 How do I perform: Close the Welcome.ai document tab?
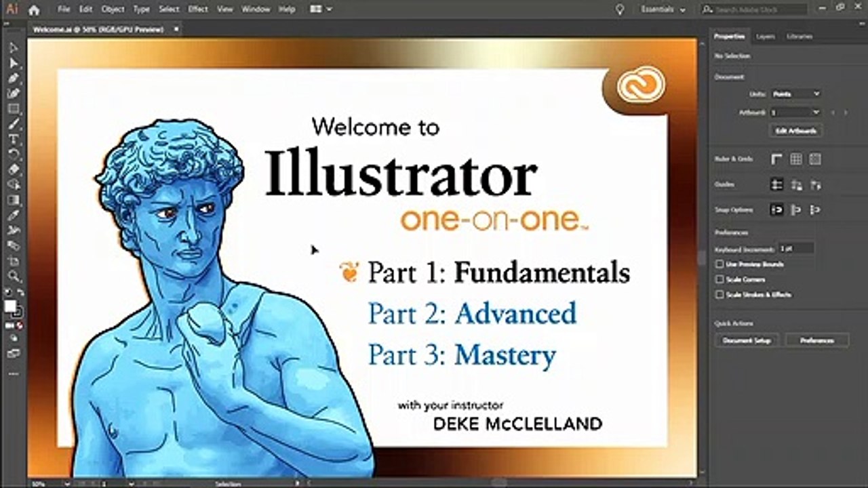pos(176,29)
